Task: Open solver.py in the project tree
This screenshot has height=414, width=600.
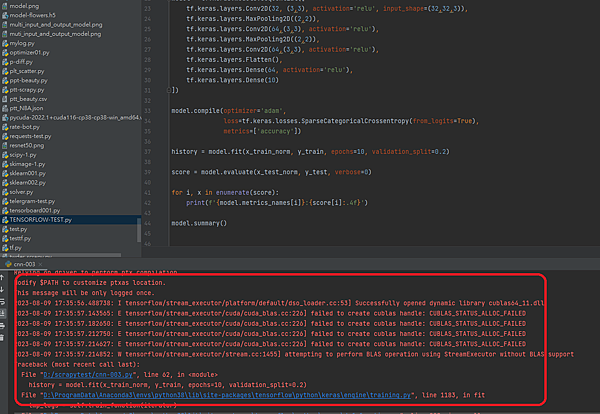Action: pos(21,192)
